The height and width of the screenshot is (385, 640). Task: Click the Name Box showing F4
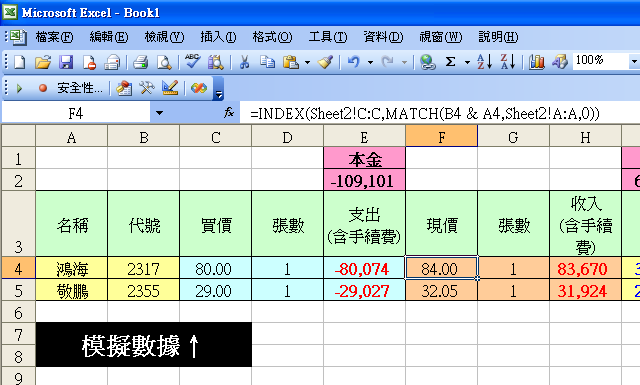[x=76, y=113]
